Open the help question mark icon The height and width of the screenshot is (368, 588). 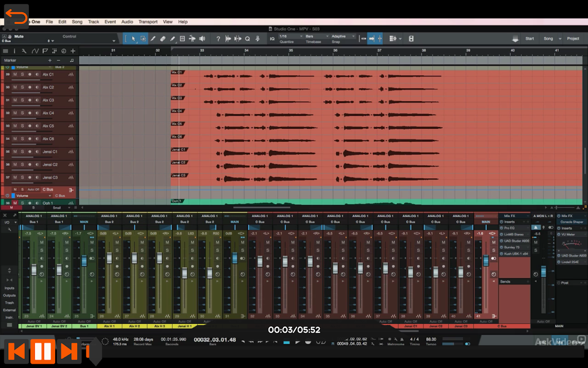218,39
